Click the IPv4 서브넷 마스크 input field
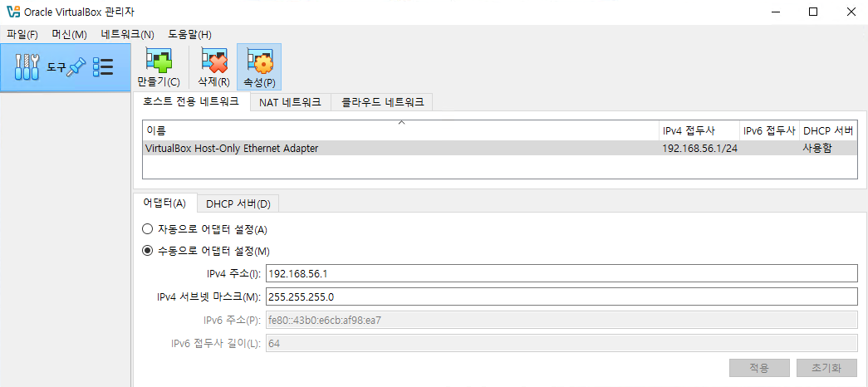The image size is (868, 387). tap(562, 296)
